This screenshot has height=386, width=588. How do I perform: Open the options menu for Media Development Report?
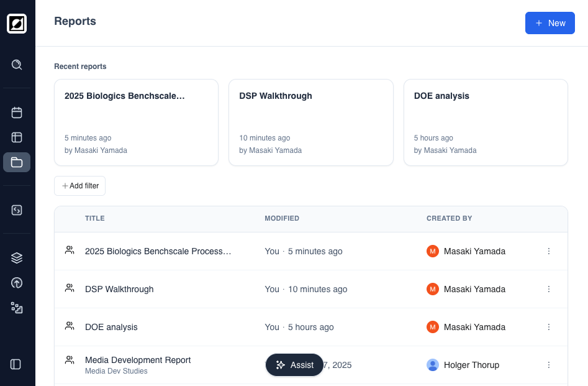point(548,365)
